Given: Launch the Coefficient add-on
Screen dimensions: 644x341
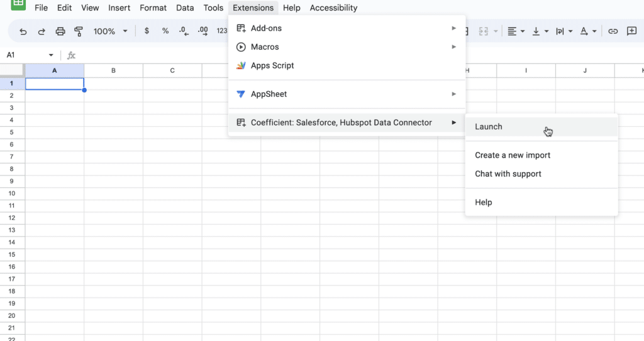Looking at the screenshot, I should (x=541, y=126).
